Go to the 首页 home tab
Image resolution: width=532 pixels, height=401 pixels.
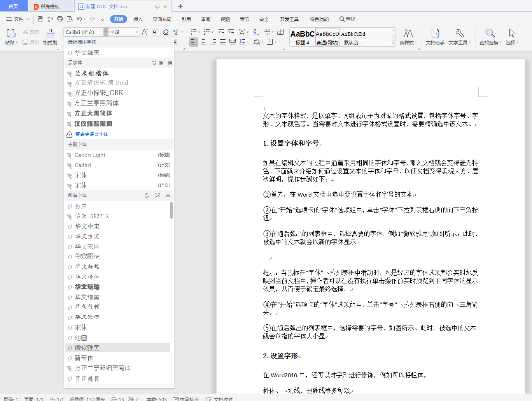click(x=13, y=6)
